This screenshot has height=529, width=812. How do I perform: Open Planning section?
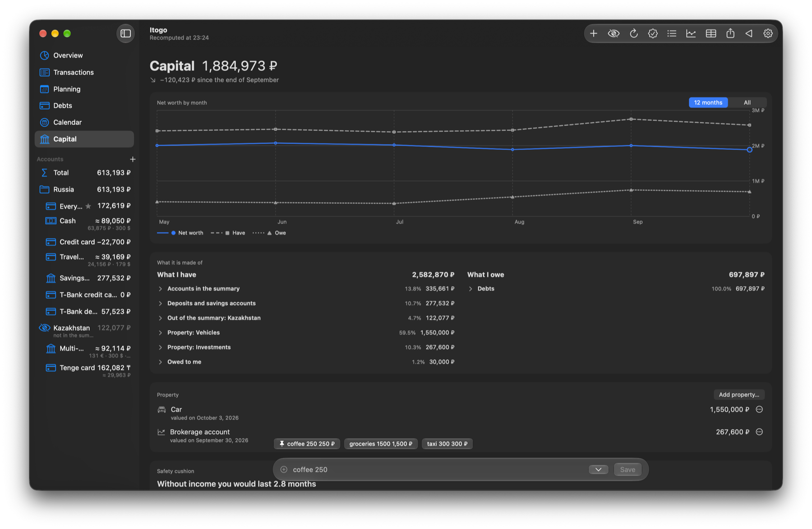[84, 89]
